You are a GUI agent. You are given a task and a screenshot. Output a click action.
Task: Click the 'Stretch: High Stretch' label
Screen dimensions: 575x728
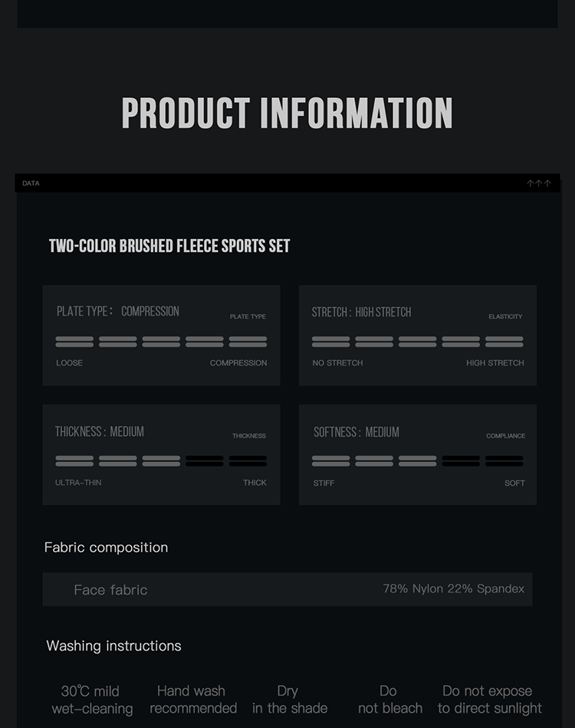click(x=361, y=312)
